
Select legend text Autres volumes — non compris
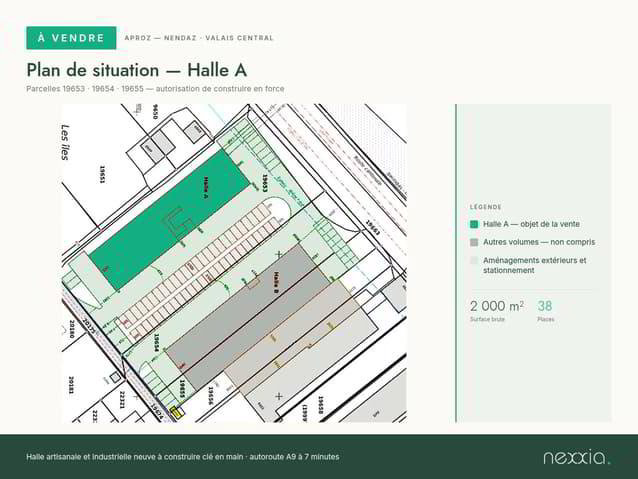click(x=539, y=242)
